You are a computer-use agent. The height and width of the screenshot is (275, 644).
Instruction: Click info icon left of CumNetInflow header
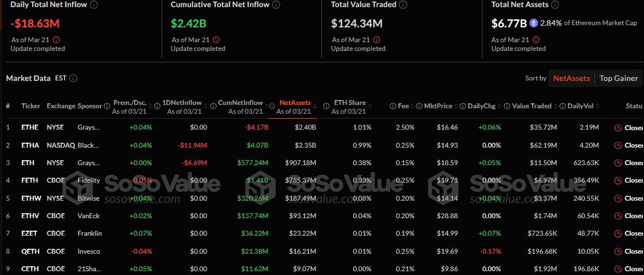click(213, 106)
